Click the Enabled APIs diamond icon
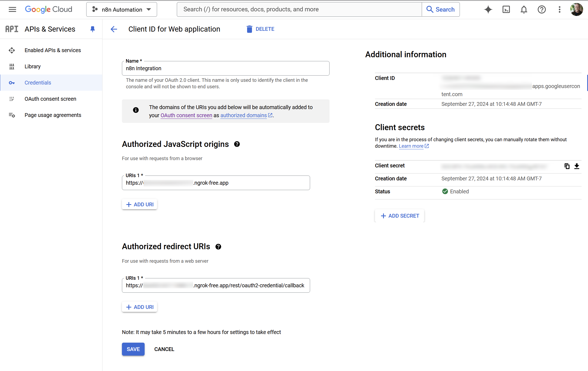This screenshot has height=371, width=588. (x=12, y=50)
